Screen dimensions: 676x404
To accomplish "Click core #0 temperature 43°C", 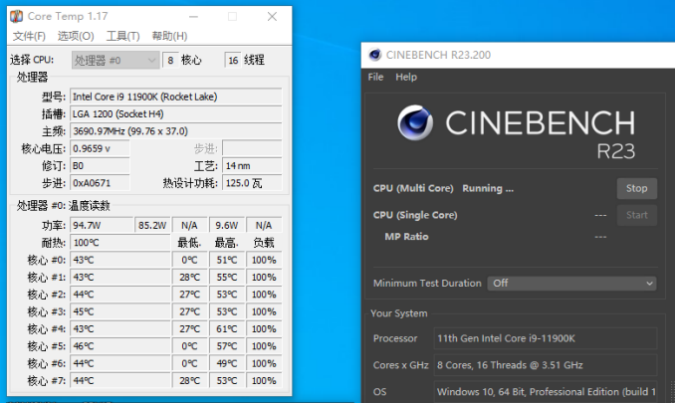I will point(120,260).
